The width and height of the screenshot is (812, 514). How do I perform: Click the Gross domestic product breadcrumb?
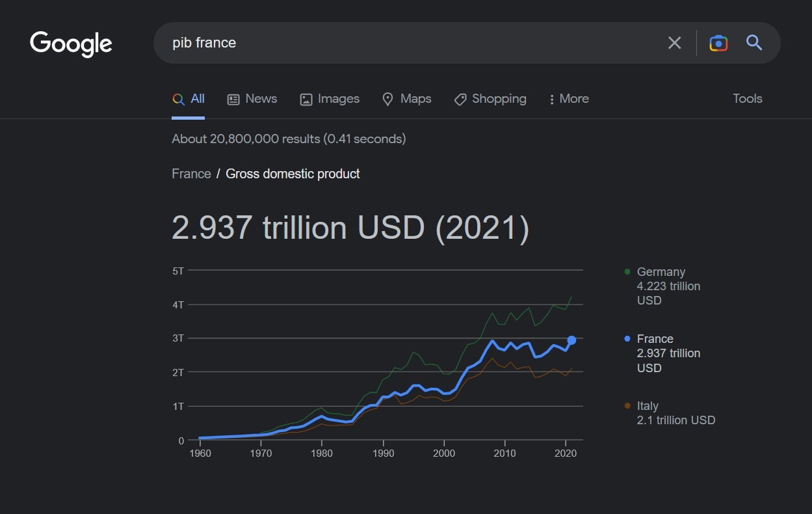293,174
